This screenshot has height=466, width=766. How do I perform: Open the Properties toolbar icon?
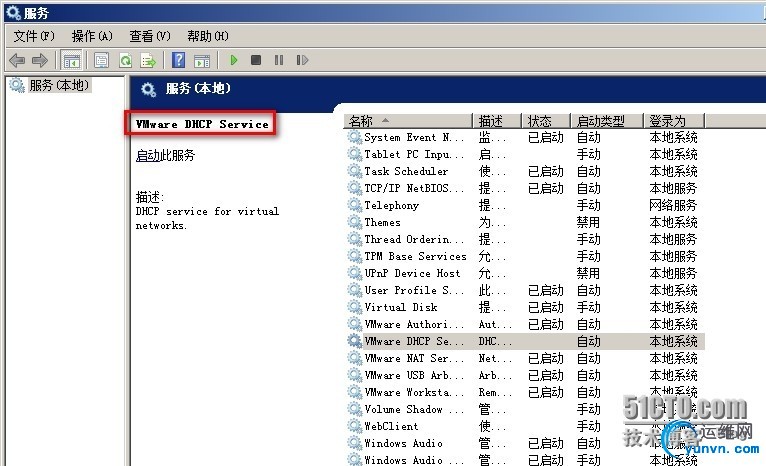pos(102,61)
